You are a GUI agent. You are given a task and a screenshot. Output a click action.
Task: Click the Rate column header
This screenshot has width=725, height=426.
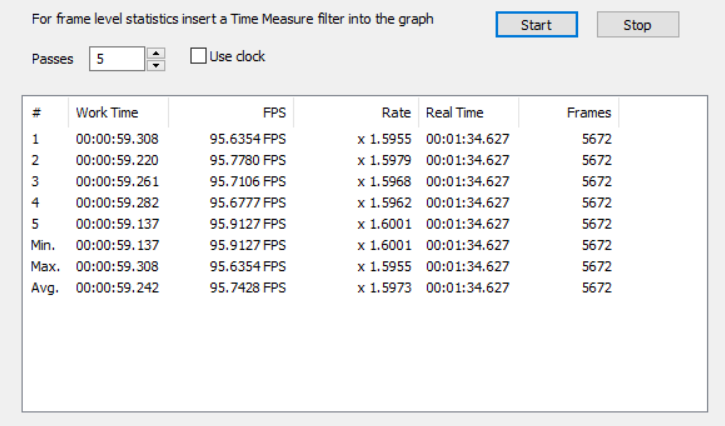[x=356, y=112]
